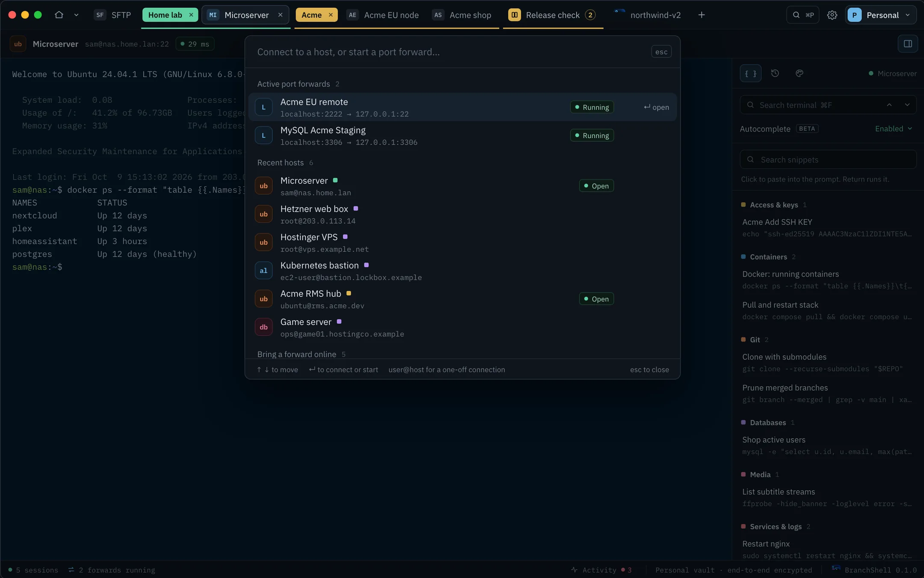Switch to the Acme shop tab
This screenshot has width=924, height=578.
click(462, 15)
